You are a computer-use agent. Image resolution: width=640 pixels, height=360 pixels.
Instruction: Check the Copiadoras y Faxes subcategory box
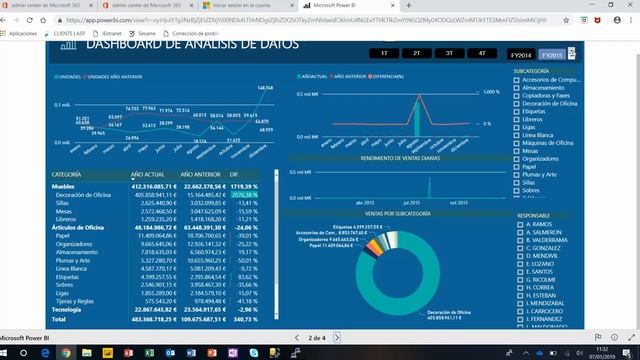(517, 96)
